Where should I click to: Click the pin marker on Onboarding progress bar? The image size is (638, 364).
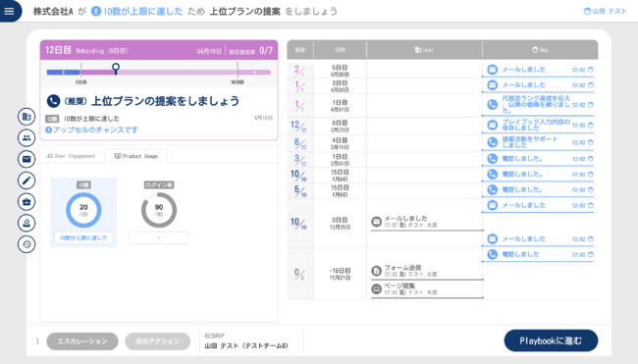point(116,69)
